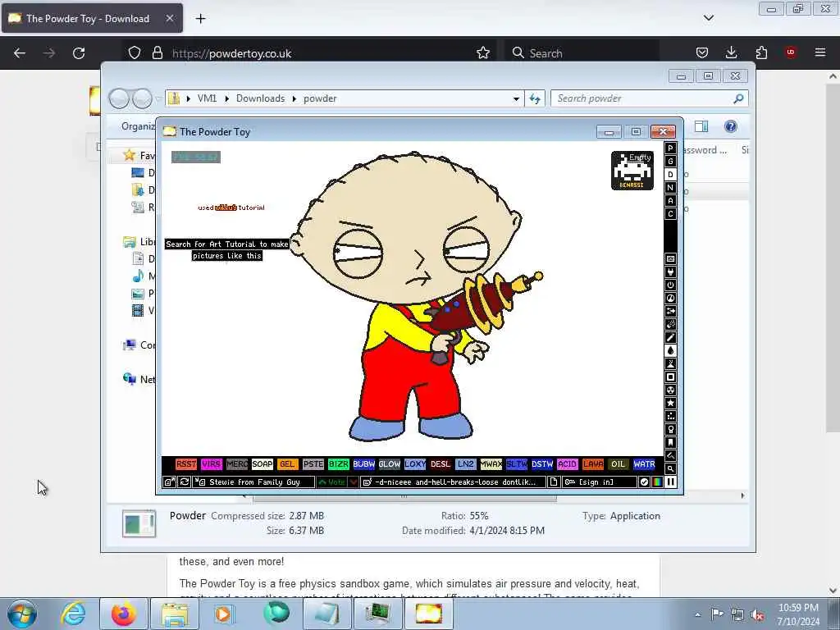The image size is (840, 630).
Task: Open the Firefox extensions puzzle icon
Action: pyautogui.click(x=761, y=52)
